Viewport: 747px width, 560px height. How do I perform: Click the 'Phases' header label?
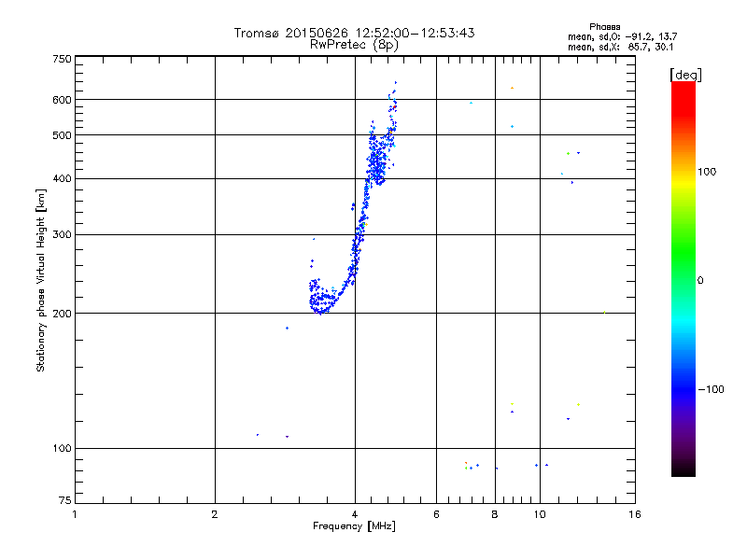pos(604,27)
